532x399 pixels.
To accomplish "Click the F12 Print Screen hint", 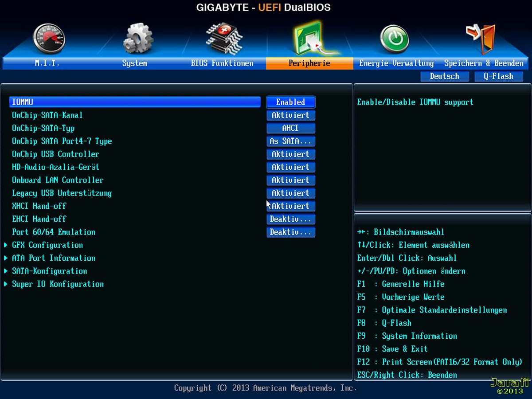I will tap(440, 362).
